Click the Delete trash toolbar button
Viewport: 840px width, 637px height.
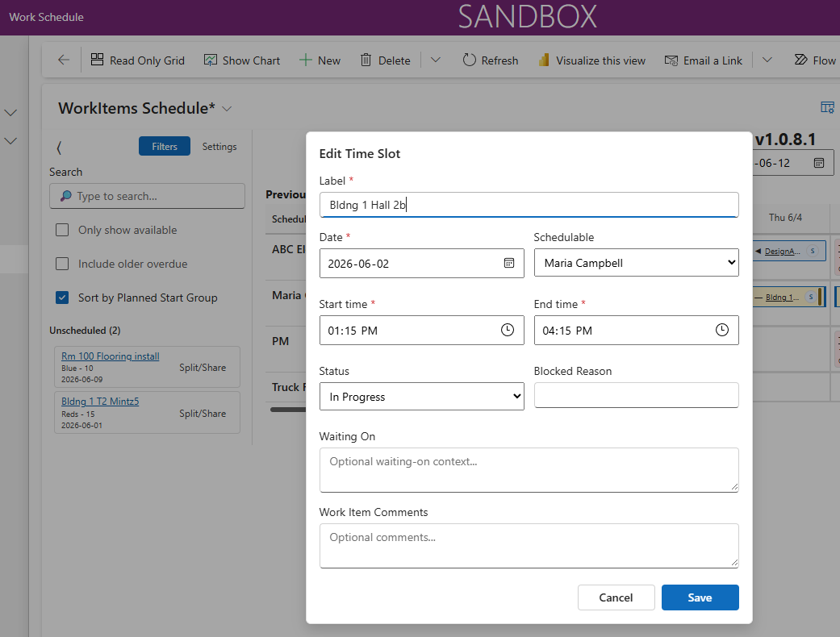coord(385,60)
